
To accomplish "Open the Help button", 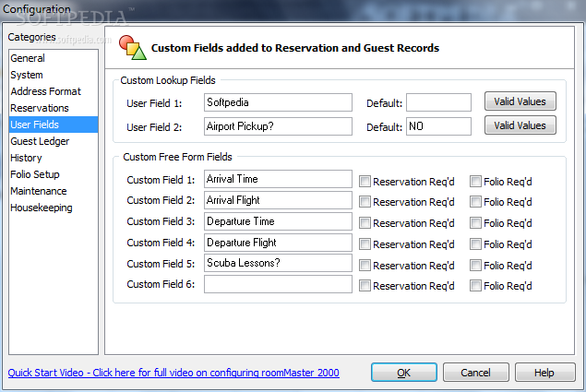I will pyautogui.click(x=544, y=373).
